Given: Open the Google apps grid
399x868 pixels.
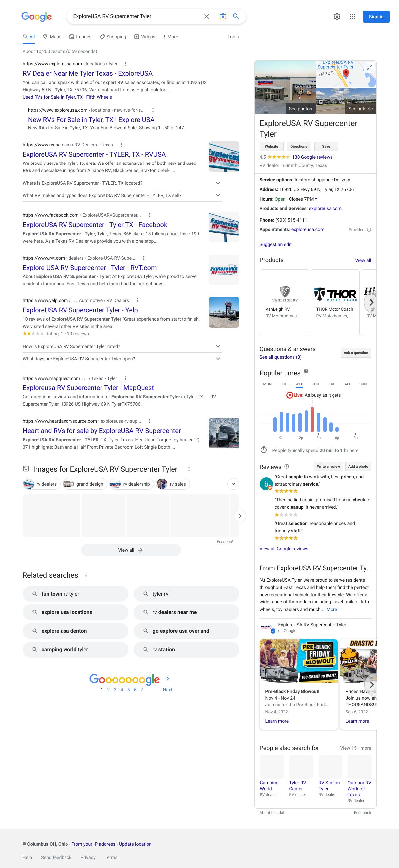Looking at the screenshot, I should [352, 17].
